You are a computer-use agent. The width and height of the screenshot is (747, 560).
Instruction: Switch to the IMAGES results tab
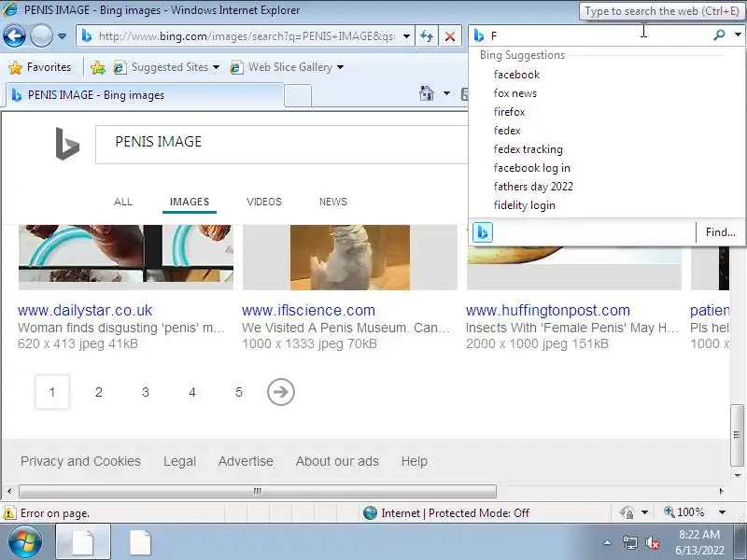click(190, 202)
